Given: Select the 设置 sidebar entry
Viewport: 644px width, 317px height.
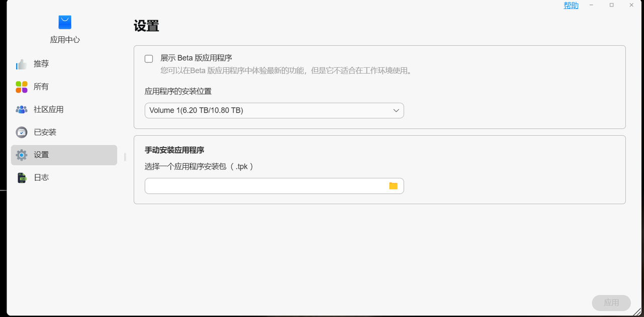Looking at the screenshot, I should pos(64,155).
